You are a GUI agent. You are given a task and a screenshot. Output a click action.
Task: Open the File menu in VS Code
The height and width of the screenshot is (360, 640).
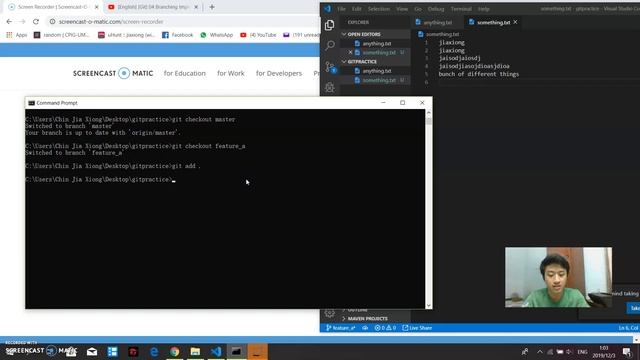[341, 9]
